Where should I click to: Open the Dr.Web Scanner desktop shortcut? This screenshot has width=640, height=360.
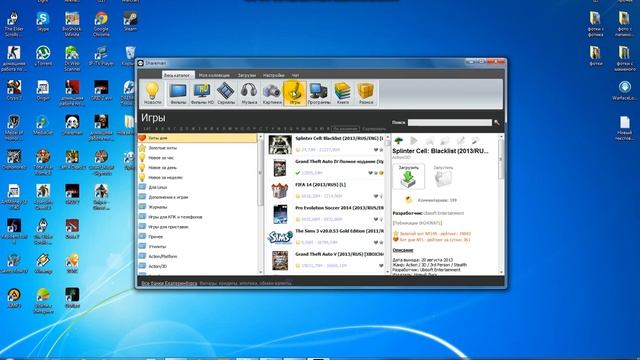pyautogui.click(x=72, y=58)
